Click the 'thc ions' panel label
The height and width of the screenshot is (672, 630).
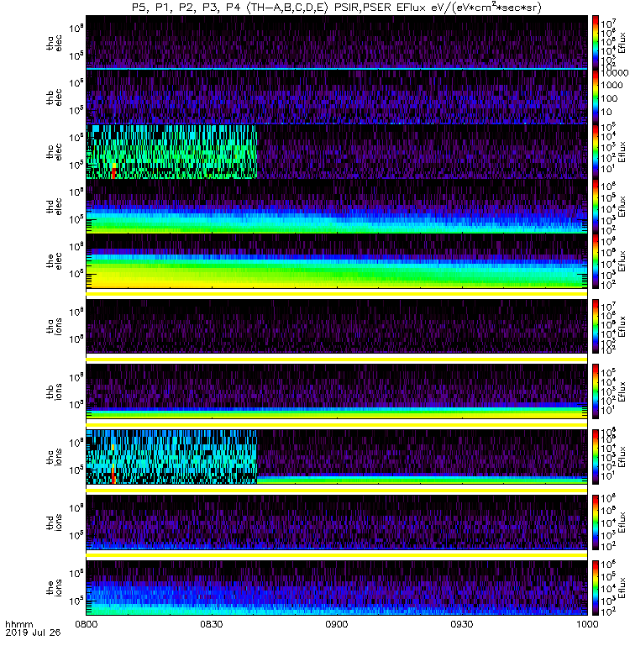(54, 457)
